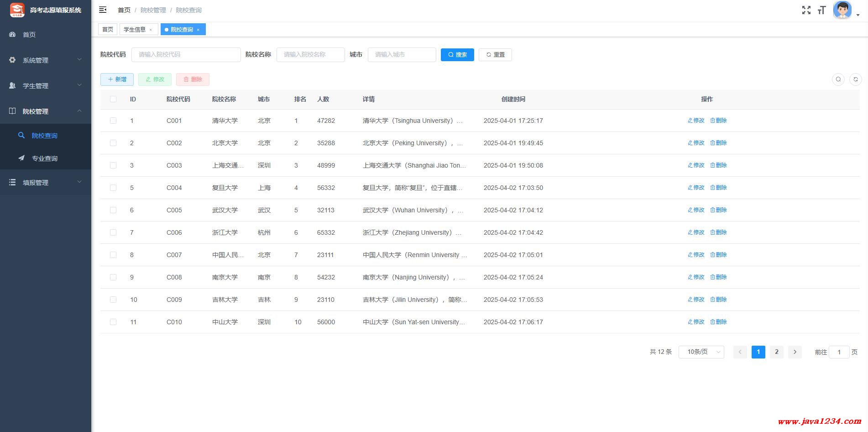
Task: Expand the 填报管理 sidebar menu
Action: 46,182
